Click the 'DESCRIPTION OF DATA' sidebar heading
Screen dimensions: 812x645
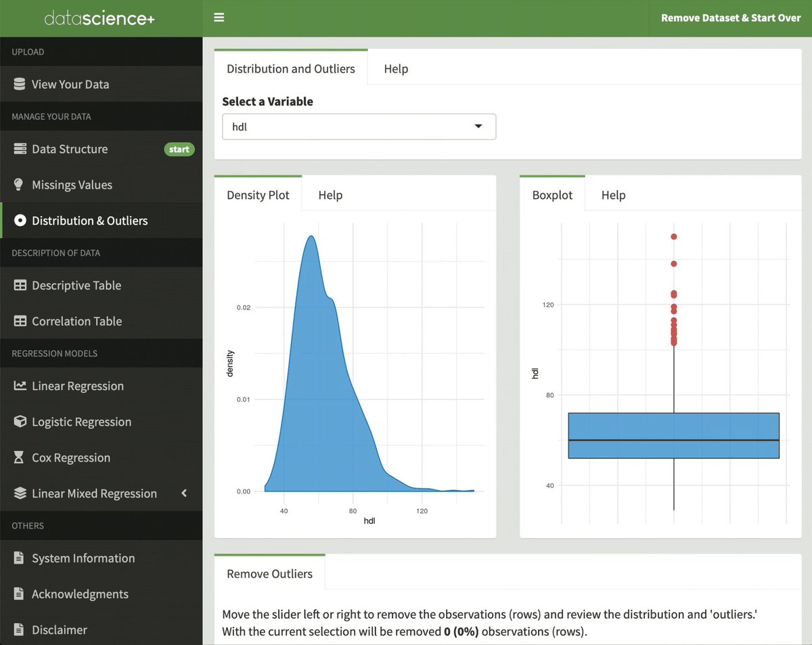56,253
